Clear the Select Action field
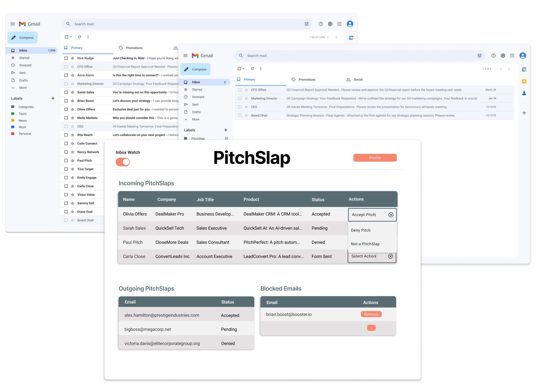This screenshot has width=546, height=392. tap(390, 256)
